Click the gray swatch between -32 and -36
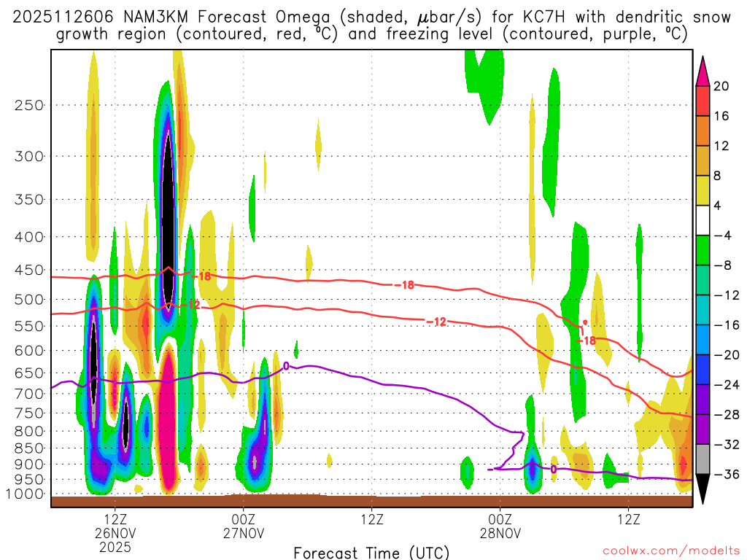 (x=703, y=459)
